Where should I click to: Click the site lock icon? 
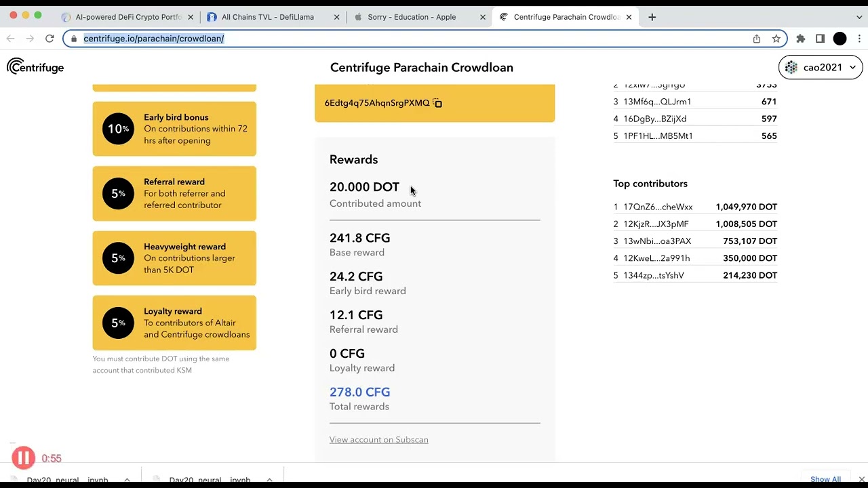click(x=75, y=39)
